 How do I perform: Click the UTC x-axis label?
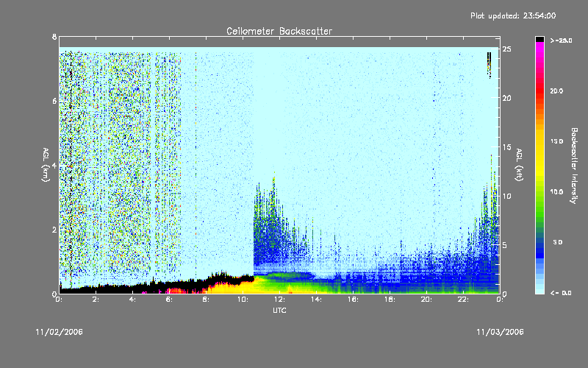click(x=279, y=310)
